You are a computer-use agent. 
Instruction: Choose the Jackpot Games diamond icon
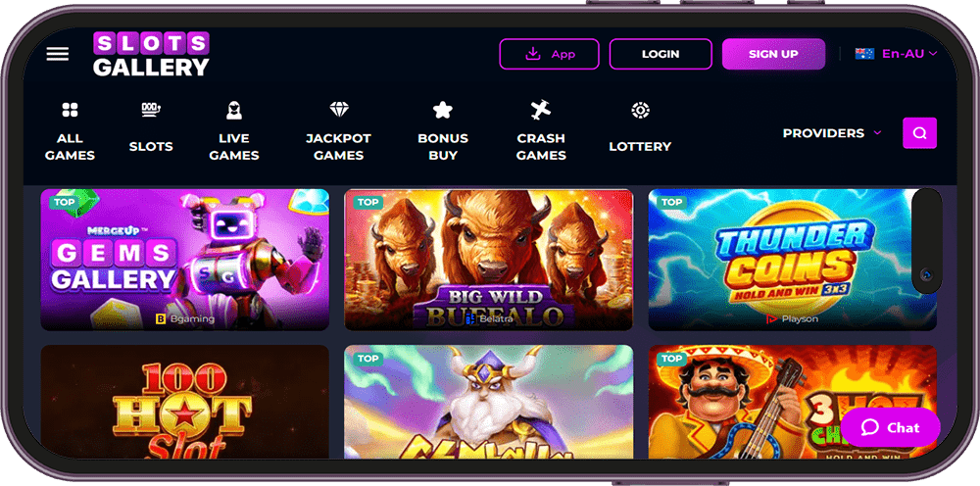(x=339, y=110)
